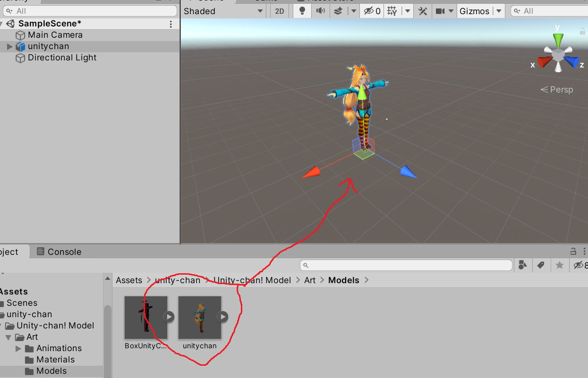Image resolution: width=588 pixels, height=378 pixels.
Task: Toggle the Gizmos button
Action: click(475, 11)
